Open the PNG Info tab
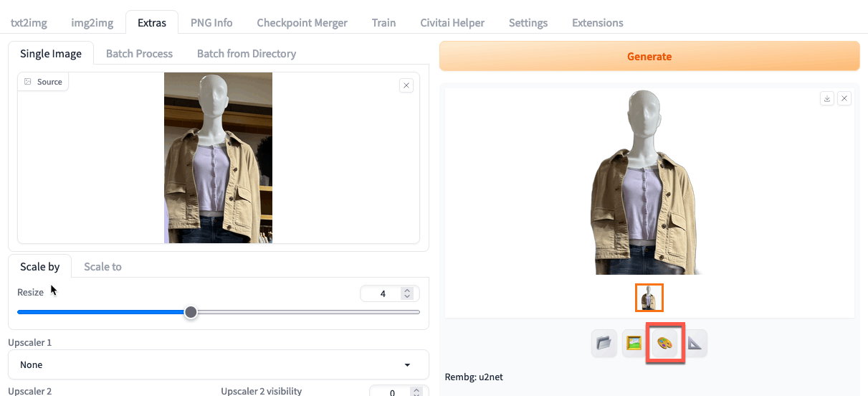The width and height of the screenshot is (868, 396). coord(211,22)
